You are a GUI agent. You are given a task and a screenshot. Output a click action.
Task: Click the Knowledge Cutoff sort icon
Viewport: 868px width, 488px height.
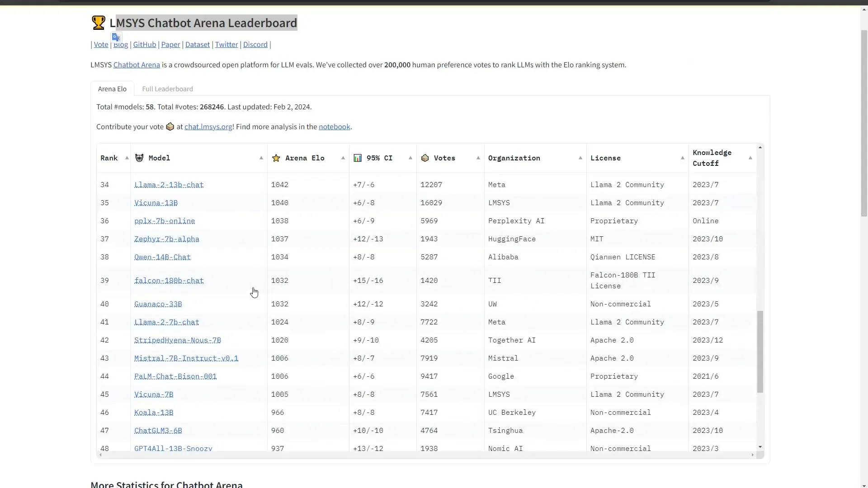[x=750, y=157]
